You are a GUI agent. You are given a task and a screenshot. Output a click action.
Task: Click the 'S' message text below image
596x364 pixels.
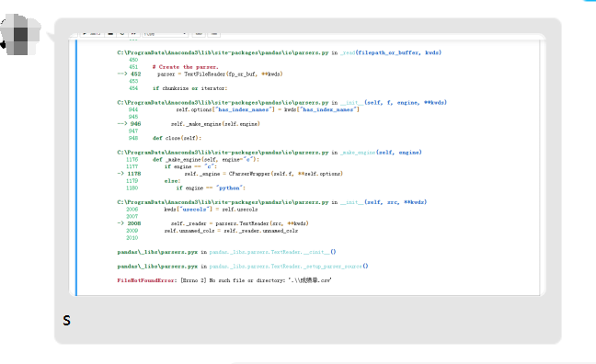(x=67, y=321)
